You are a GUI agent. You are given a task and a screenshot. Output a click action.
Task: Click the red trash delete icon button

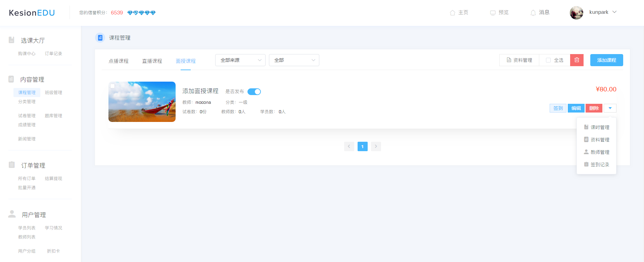pos(577,60)
